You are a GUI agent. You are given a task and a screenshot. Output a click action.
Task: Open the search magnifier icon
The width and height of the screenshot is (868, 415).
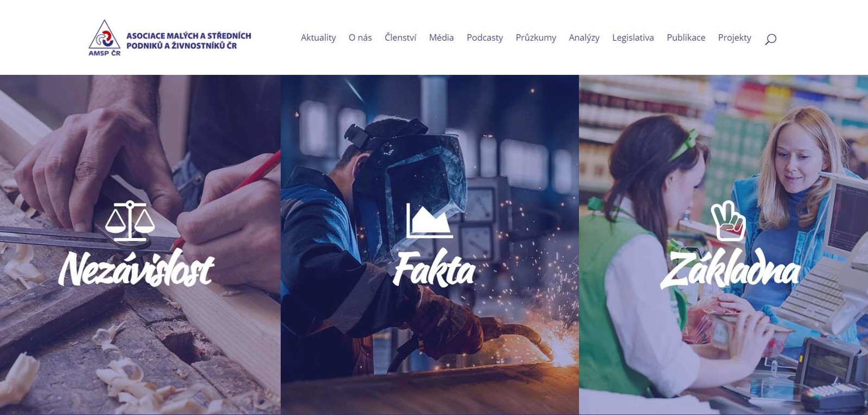pyautogui.click(x=770, y=39)
